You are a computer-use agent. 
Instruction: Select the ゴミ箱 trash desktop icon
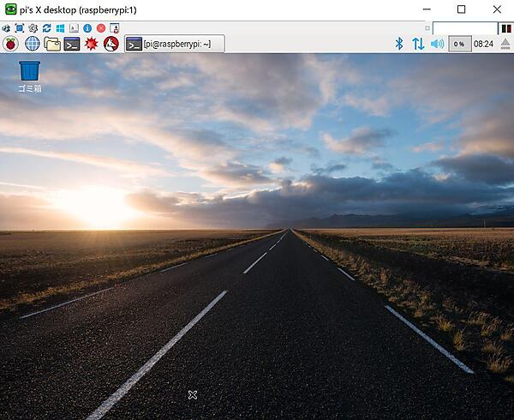tap(29, 76)
